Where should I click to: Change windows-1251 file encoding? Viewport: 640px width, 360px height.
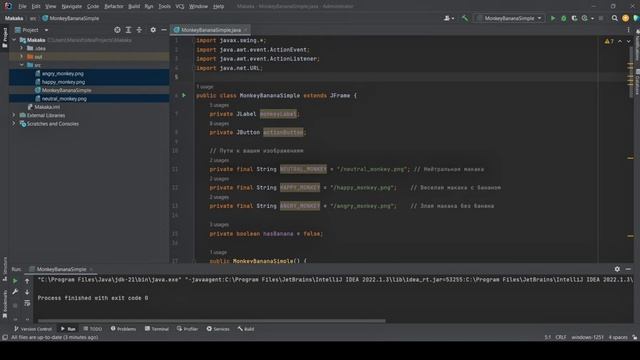(587, 337)
